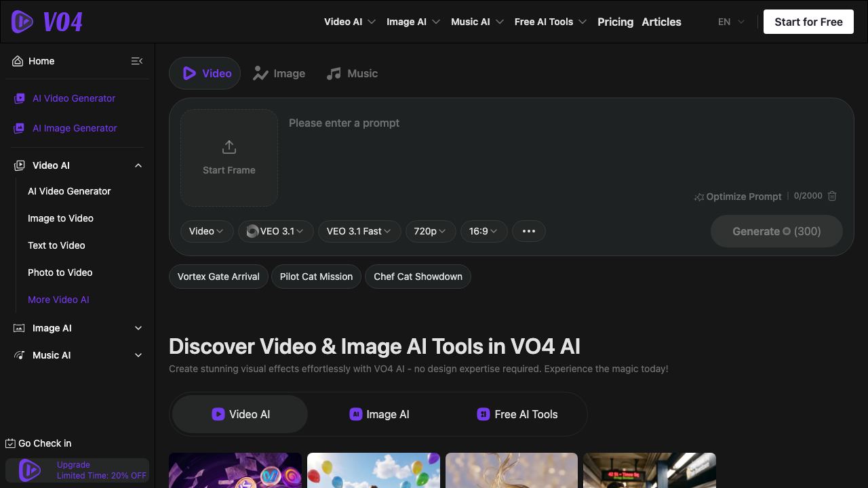Select the Free AI Tools tab
The image size is (868, 488).
click(x=517, y=414)
